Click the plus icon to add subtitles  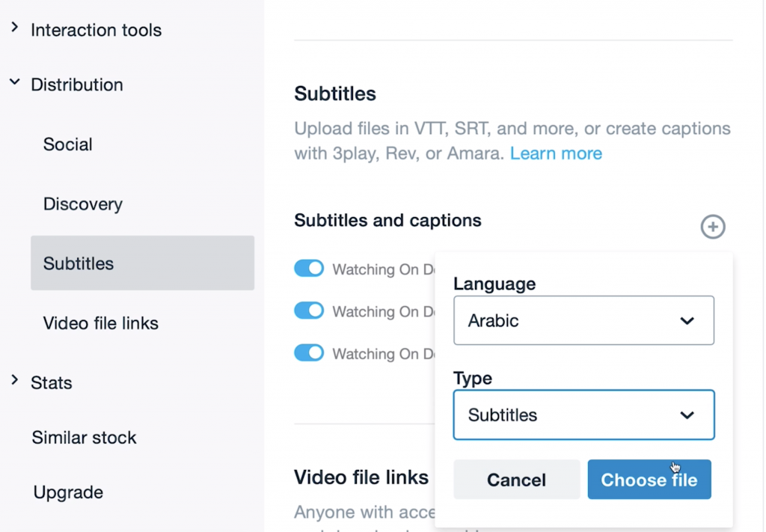[x=712, y=227]
